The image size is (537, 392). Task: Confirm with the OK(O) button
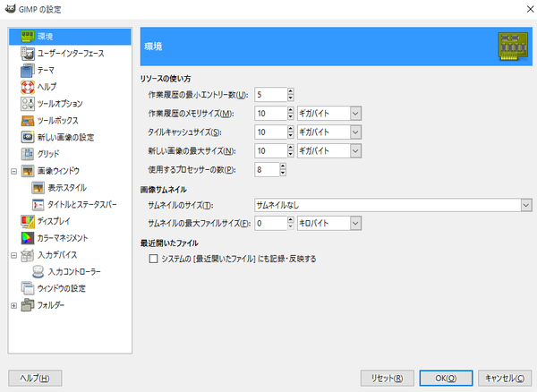point(446,378)
